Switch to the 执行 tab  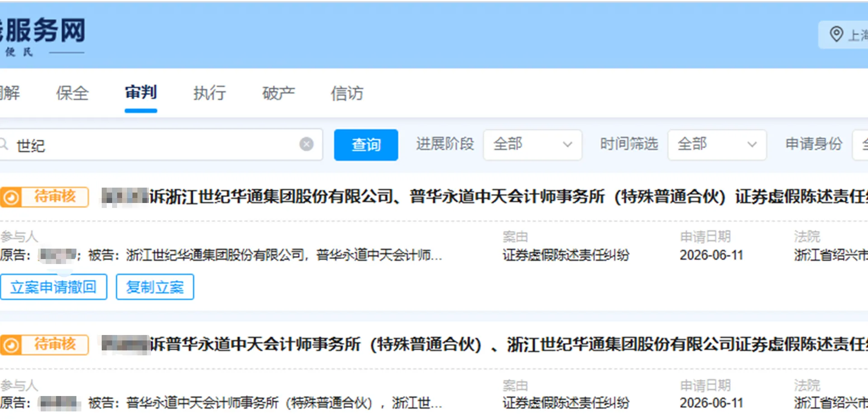coord(210,93)
